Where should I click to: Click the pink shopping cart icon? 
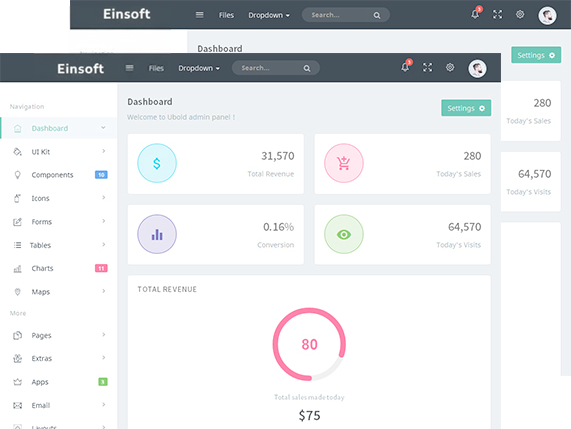coord(344,163)
